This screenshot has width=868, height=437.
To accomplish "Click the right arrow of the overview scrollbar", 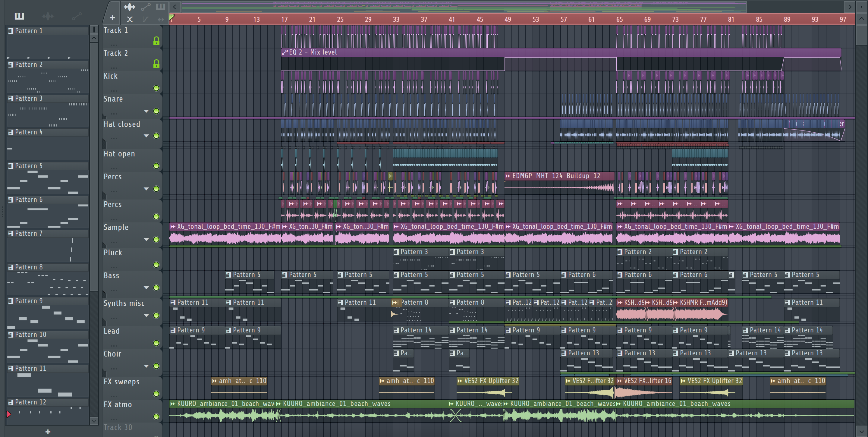I will pos(850,6).
